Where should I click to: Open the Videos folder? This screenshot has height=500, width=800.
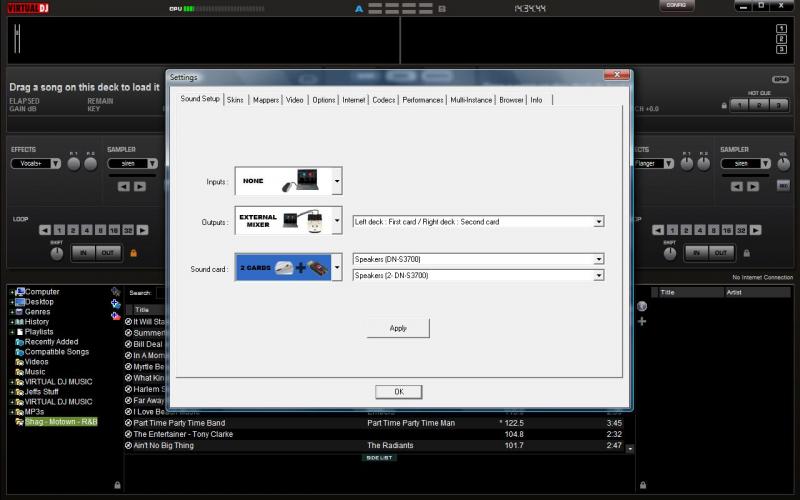pos(36,362)
